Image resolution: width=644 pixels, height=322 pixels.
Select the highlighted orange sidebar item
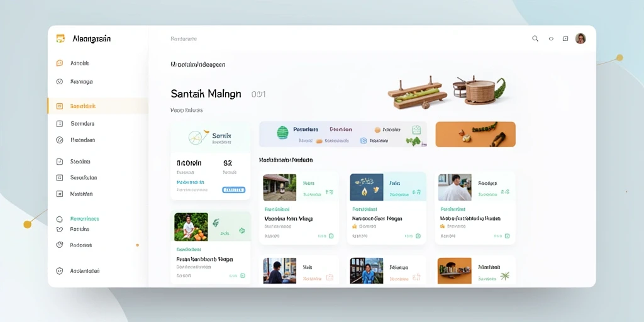click(x=97, y=106)
